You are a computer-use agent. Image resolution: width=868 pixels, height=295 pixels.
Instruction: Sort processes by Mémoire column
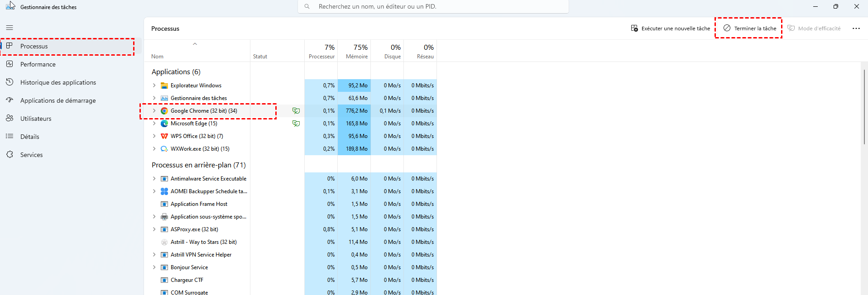tap(356, 51)
